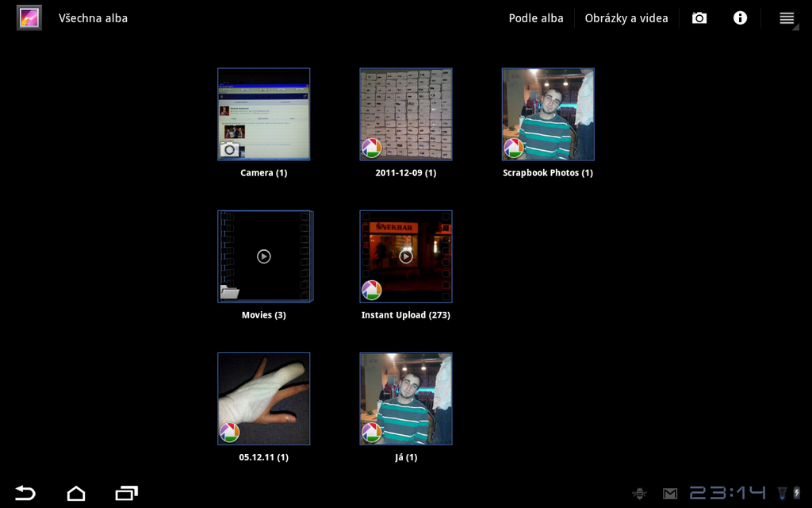This screenshot has width=812, height=508.
Task: Open the Scrapbook Photos album
Action: pyautogui.click(x=547, y=114)
